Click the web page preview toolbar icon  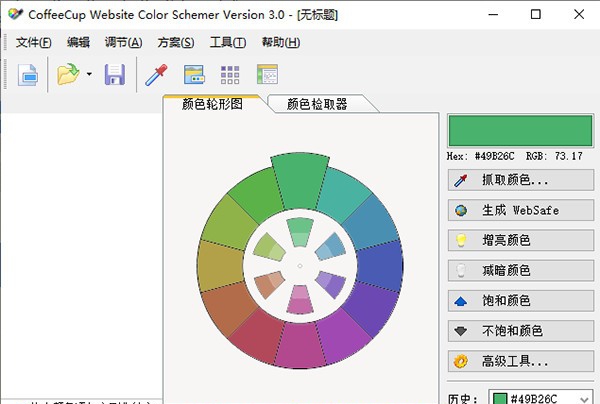pos(266,74)
